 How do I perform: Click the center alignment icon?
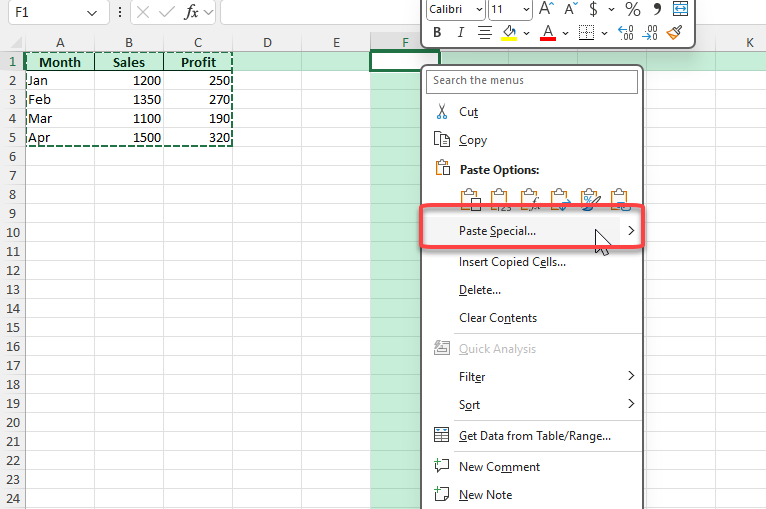[485, 33]
